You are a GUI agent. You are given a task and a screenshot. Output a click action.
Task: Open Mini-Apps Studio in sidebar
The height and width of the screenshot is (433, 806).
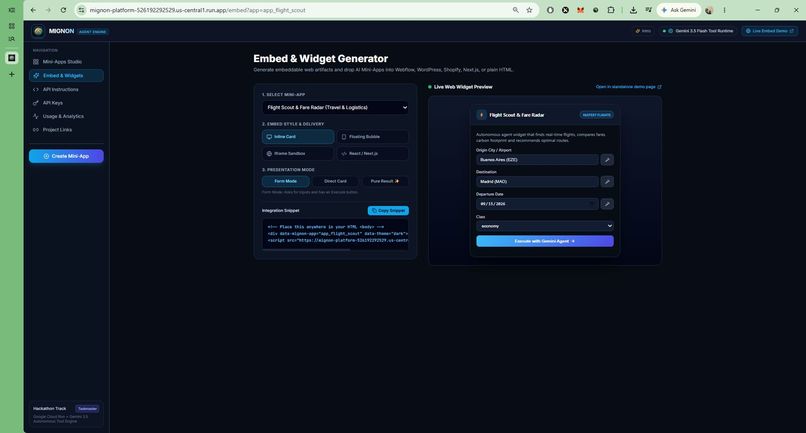click(x=66, y=62)
